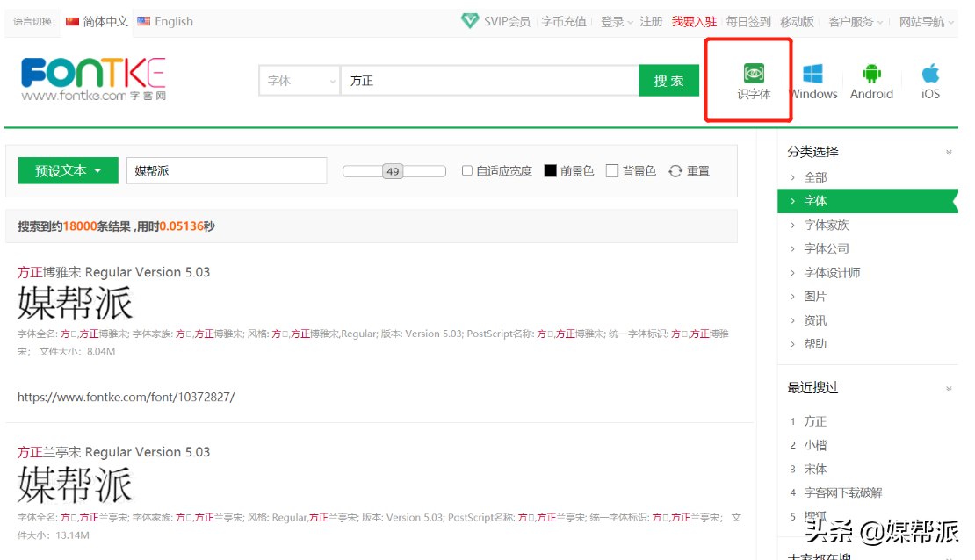975x560 pixels.
Task: Click the 注册 link
Action: tap(651, 22)
